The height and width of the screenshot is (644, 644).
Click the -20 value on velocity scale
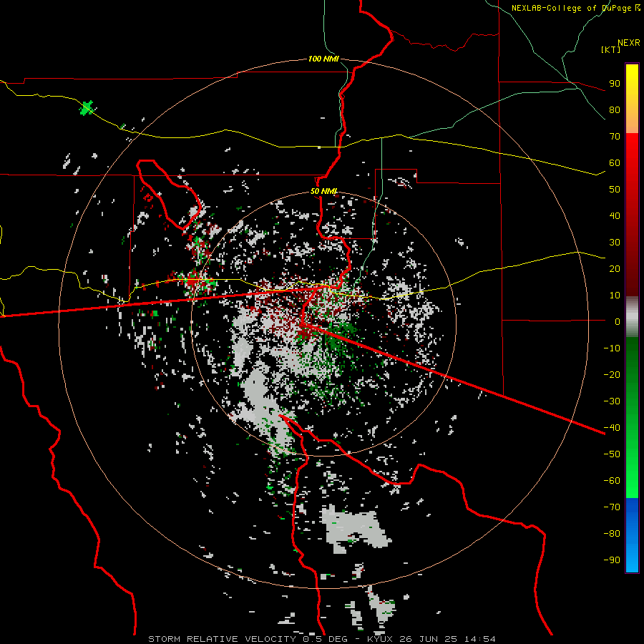click(x=612, y=374)
